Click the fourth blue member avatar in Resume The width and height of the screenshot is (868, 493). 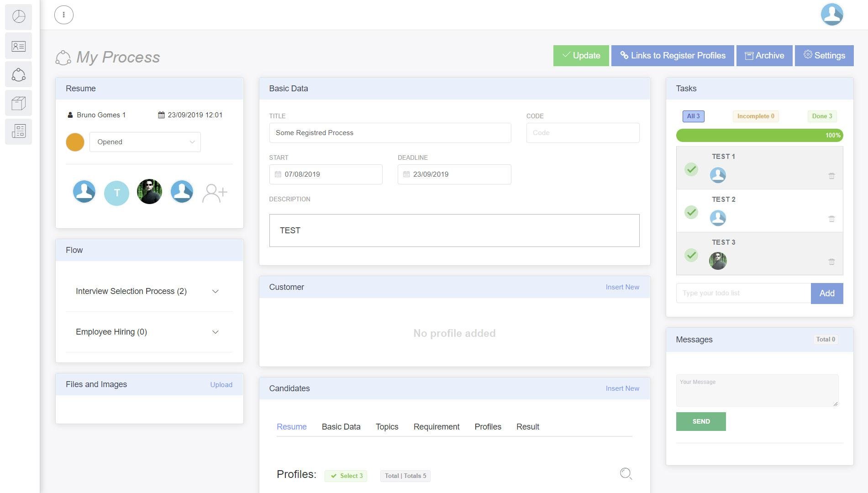(182, 192)
